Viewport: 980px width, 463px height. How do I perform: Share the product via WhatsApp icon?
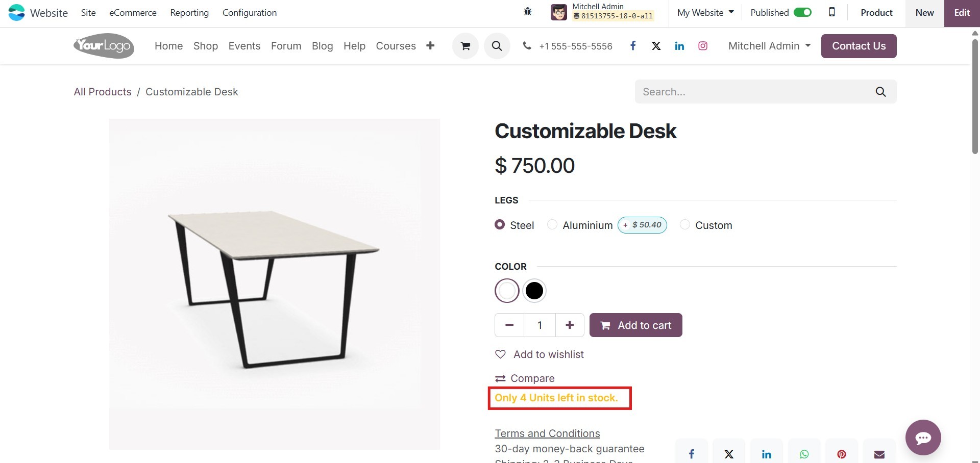[804, 454]
